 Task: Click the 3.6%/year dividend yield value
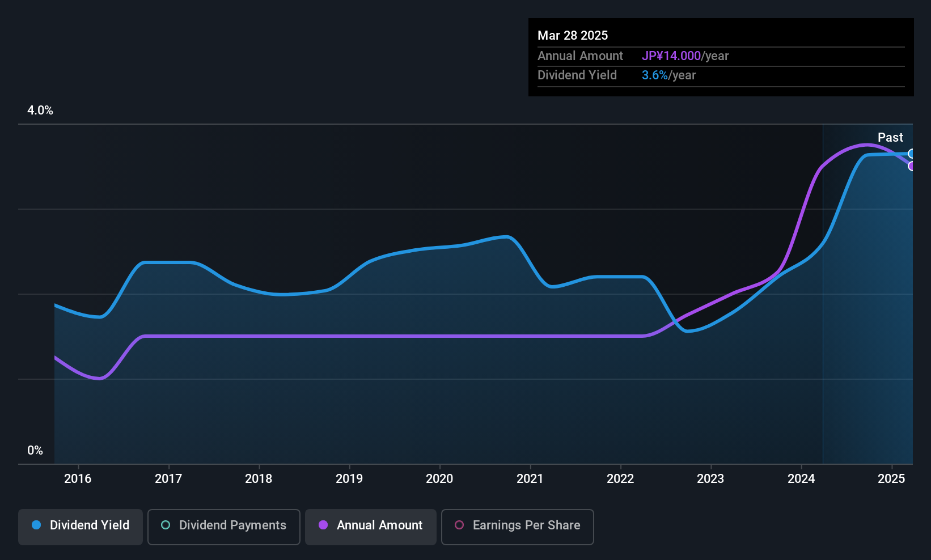point(668,75)
